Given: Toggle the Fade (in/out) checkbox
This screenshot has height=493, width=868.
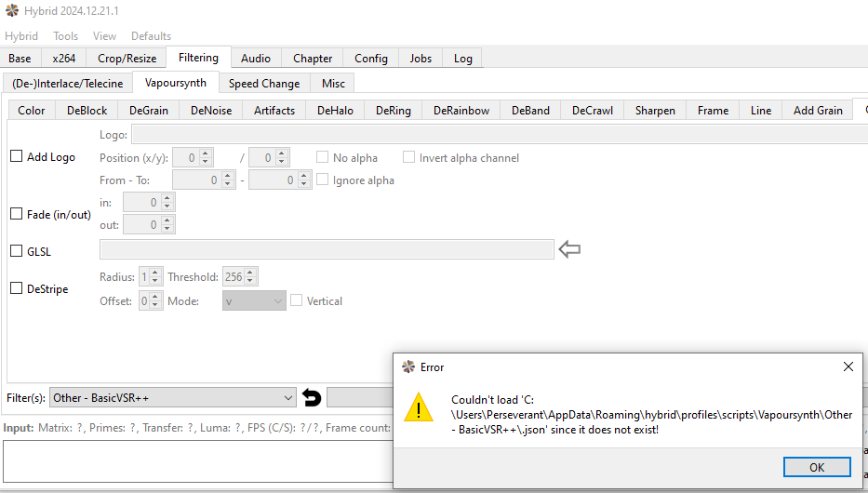Looking at the screenshot, I should 16,214.
